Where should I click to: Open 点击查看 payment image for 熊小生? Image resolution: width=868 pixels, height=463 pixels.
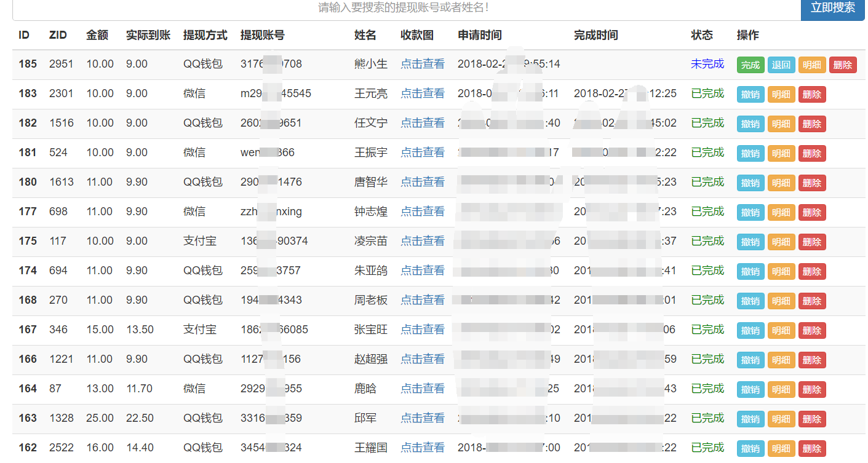[x=422, y=63]
